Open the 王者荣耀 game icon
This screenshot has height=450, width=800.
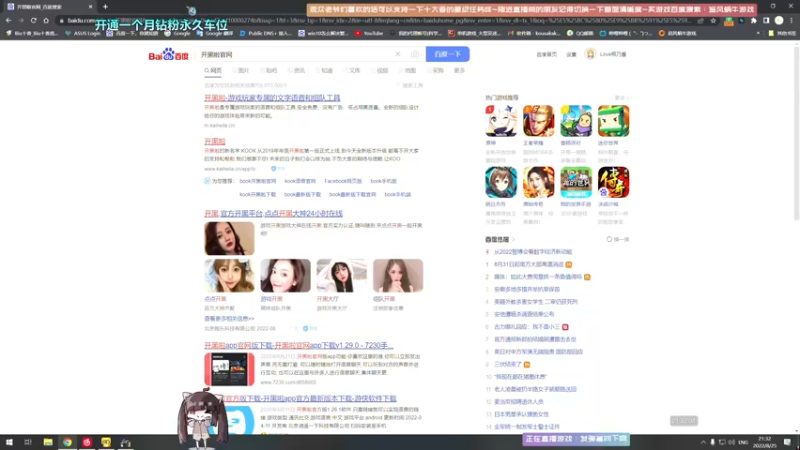(538, 121)
